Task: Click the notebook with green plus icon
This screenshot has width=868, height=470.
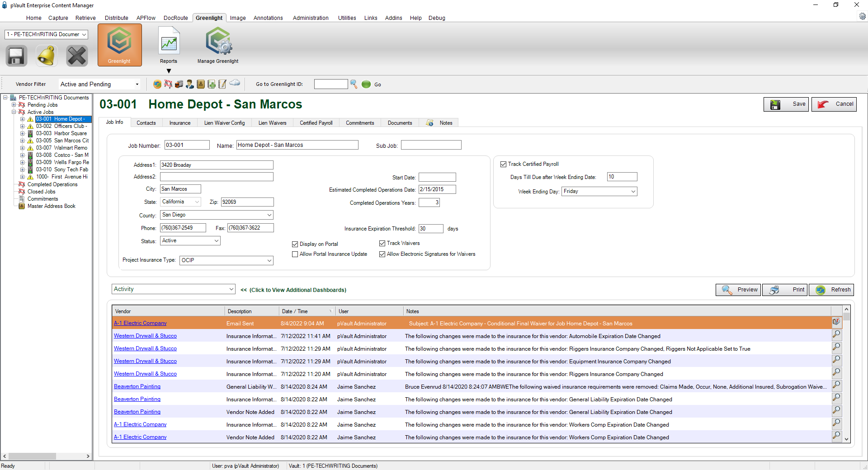Action: click(212, 84)
